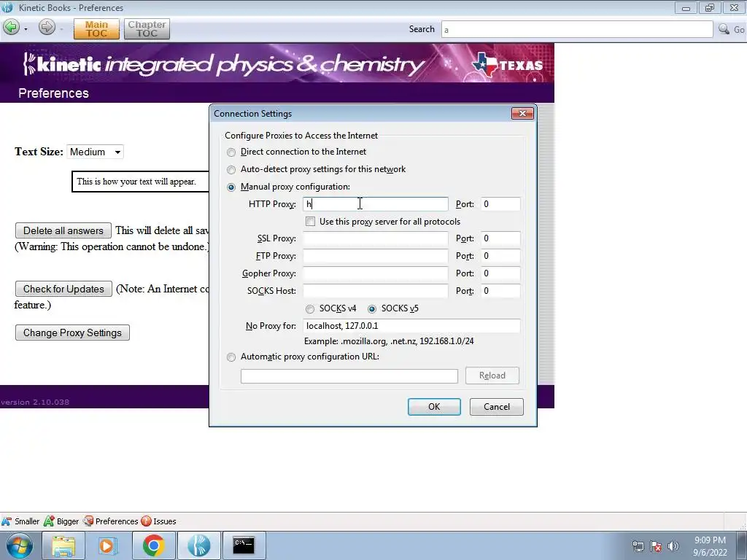Click the gray forward arrow icon
Image resolution: width=747 pixels, height=560 pixels.
tap(47, 27)
